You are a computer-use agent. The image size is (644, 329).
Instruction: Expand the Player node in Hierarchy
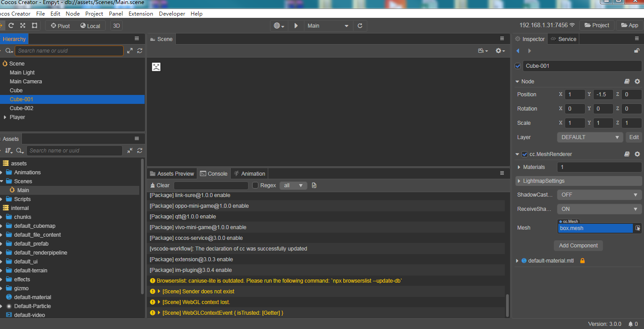point(5,117)
